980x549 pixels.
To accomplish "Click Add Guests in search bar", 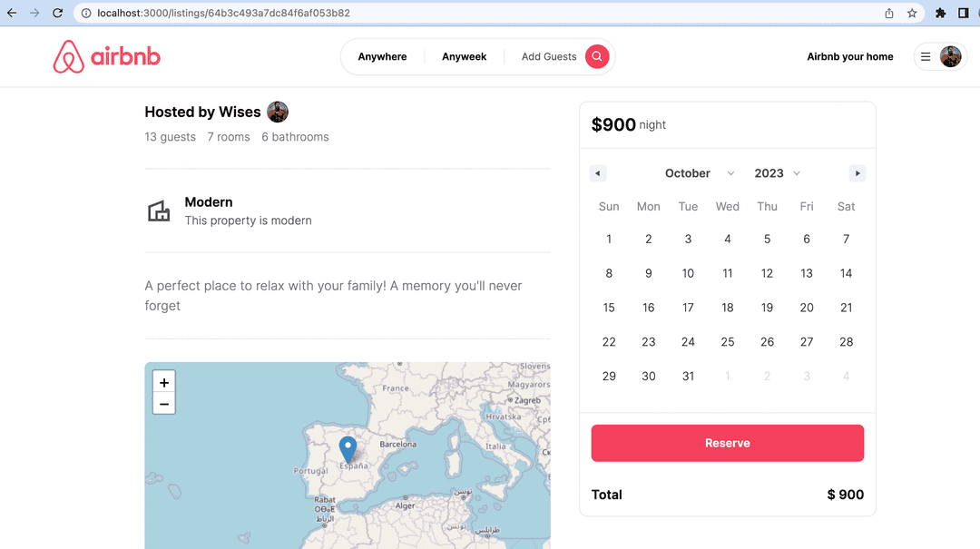I will pos(548,56).
